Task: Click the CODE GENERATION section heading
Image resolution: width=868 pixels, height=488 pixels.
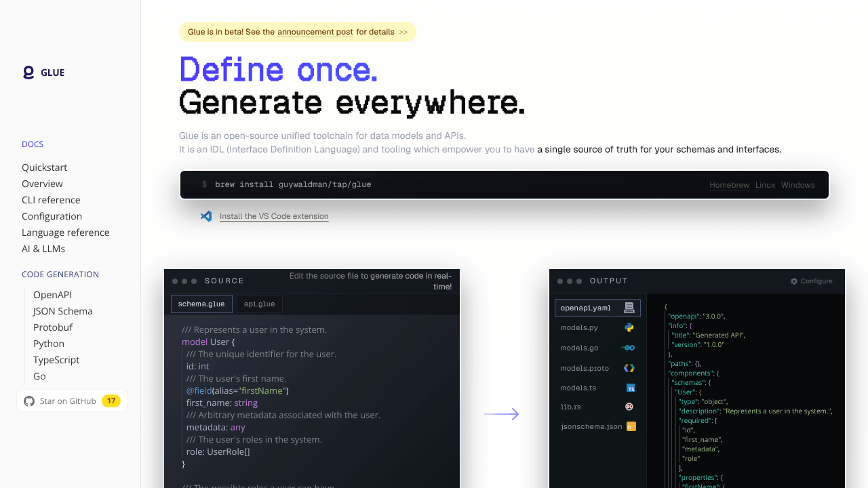Action: (x=60, y=274)
